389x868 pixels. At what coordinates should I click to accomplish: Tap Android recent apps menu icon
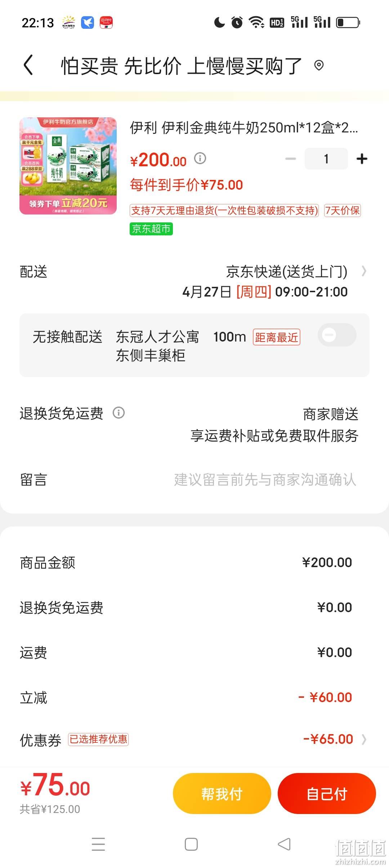(98, 844)
